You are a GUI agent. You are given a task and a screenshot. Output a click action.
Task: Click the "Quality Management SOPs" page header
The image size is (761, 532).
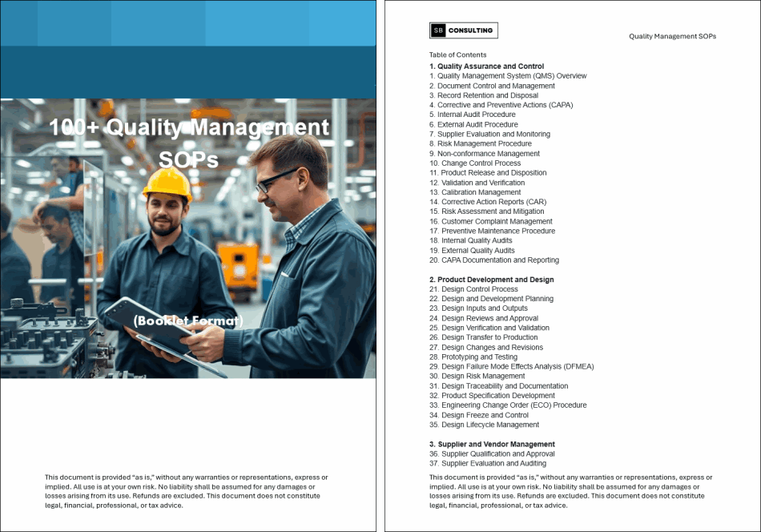coord(672,36)
